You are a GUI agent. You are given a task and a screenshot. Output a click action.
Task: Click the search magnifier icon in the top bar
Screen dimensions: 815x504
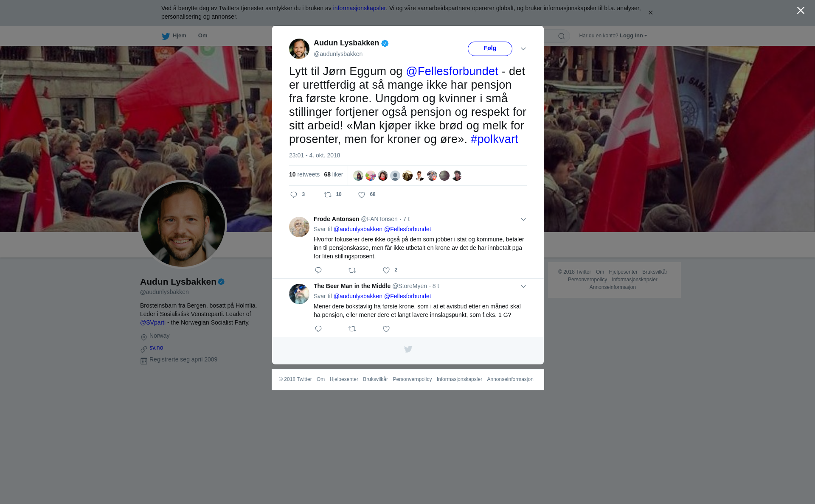tap(562, 36)
